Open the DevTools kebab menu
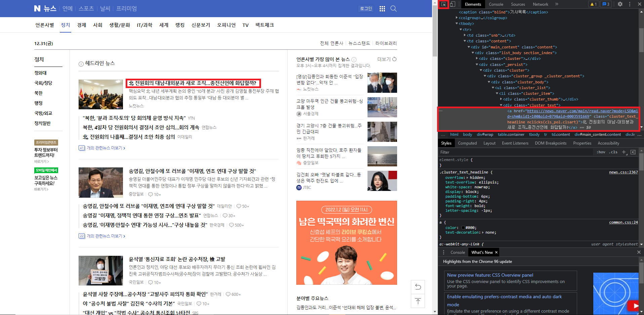644x315 pixels. (630, 4)
